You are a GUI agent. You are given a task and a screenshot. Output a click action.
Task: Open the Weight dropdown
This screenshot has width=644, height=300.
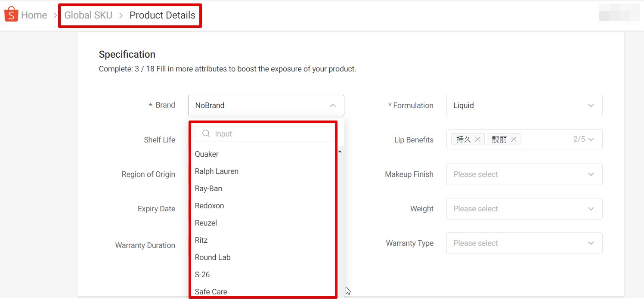click(x=524, y=209)
